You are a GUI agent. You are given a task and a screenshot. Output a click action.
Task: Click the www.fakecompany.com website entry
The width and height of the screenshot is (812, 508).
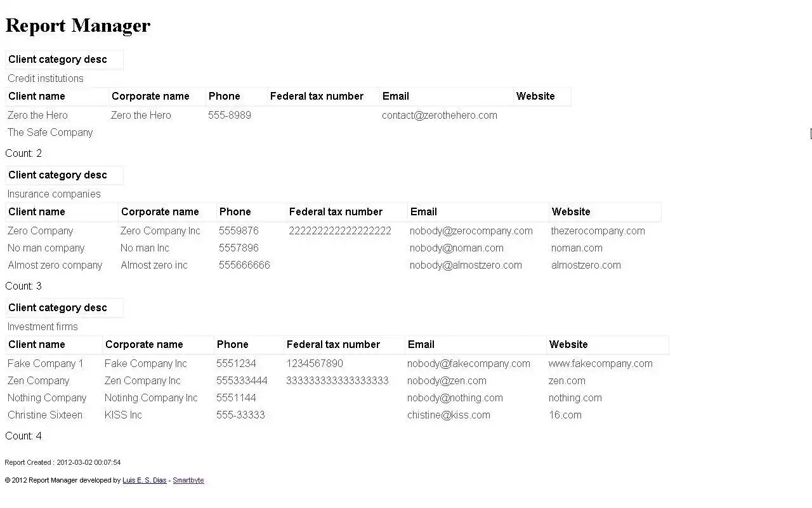600,364
